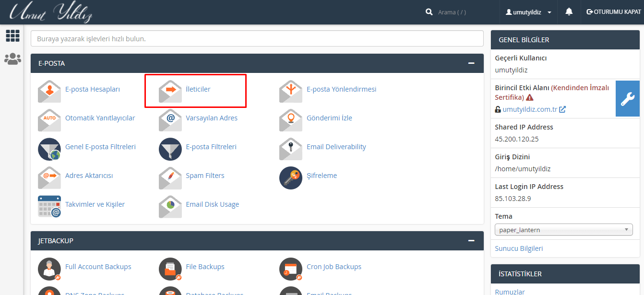Image resolution: width=644 pixels, height=295 pixels.
Task: Click the Şifreleme key icon
Action: click(291, 177)
